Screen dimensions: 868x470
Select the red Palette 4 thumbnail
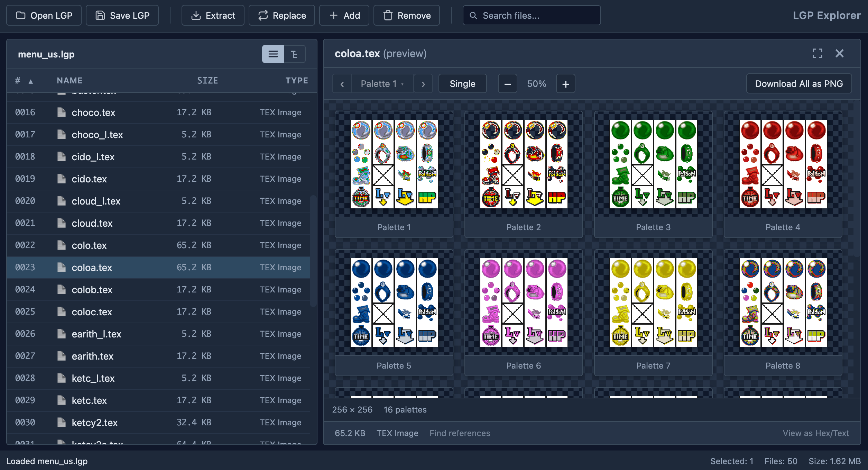[x=783, y=174]
